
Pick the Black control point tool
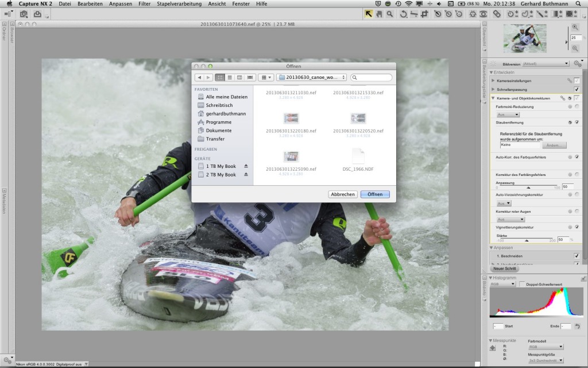438,14
